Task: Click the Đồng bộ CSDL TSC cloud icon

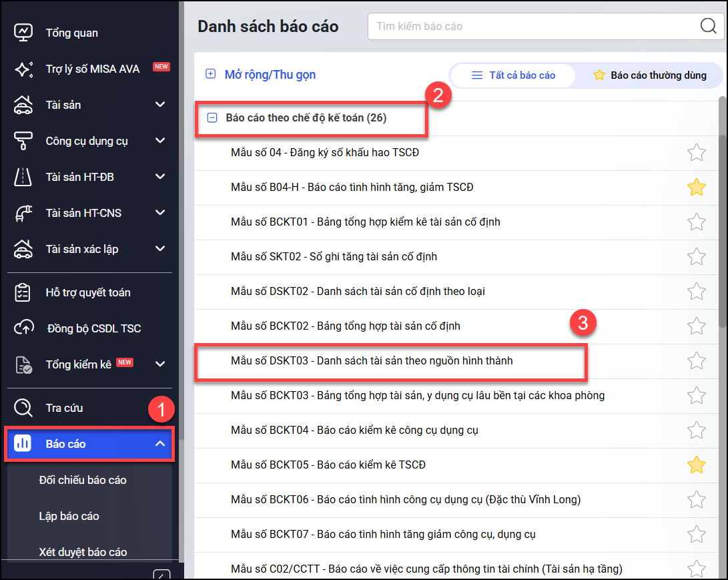Action: click(23, 328)
